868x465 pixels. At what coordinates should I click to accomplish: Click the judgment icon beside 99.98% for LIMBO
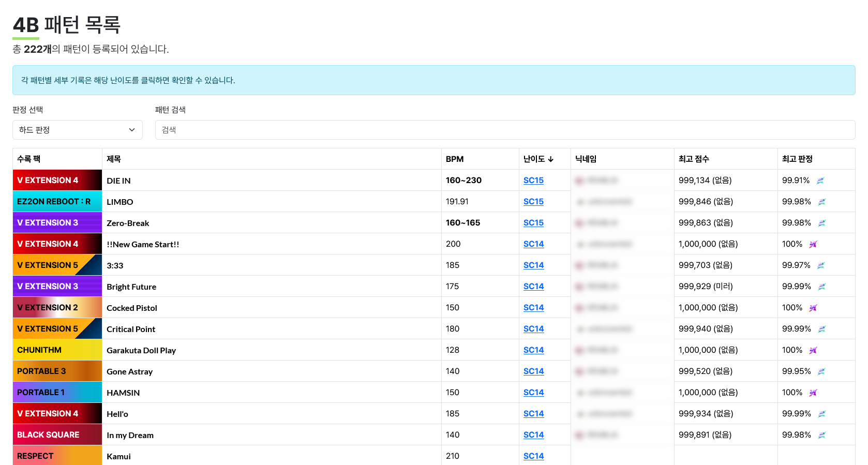click(822, 202)
